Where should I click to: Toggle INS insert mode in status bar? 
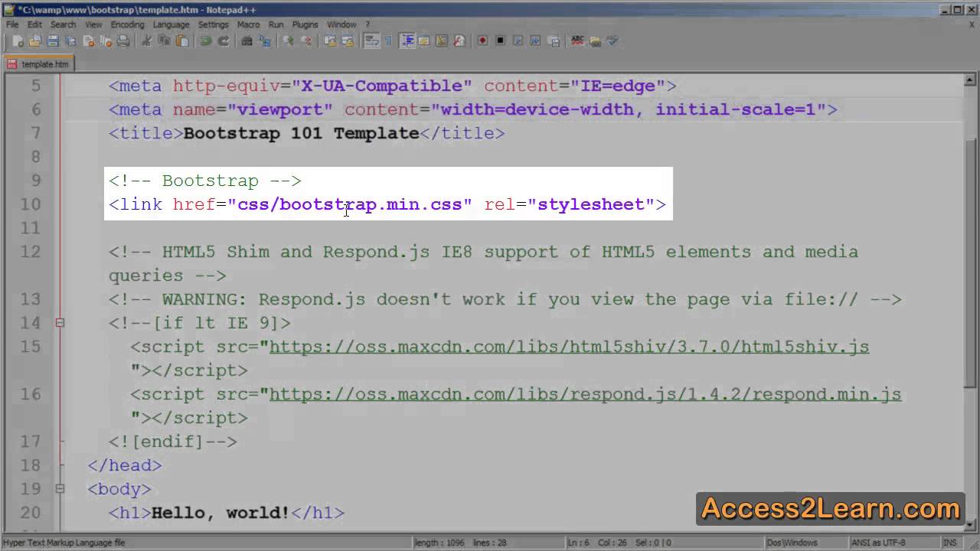[950, 543]
